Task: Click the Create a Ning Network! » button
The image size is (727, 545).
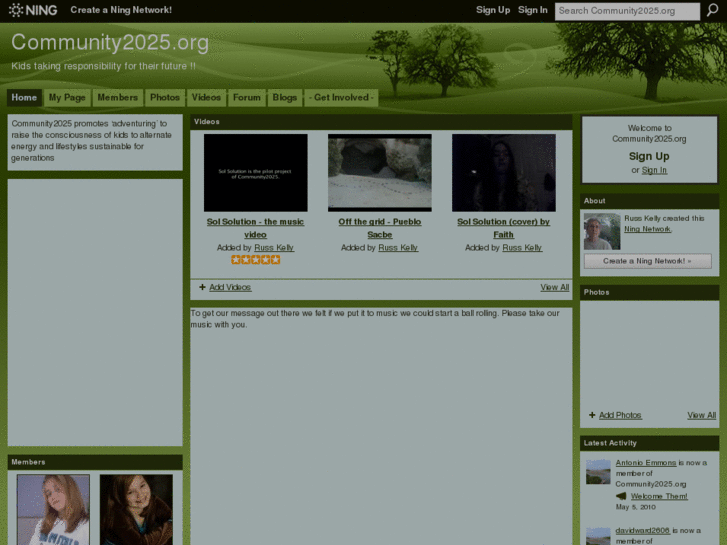Action: [648, 261]
